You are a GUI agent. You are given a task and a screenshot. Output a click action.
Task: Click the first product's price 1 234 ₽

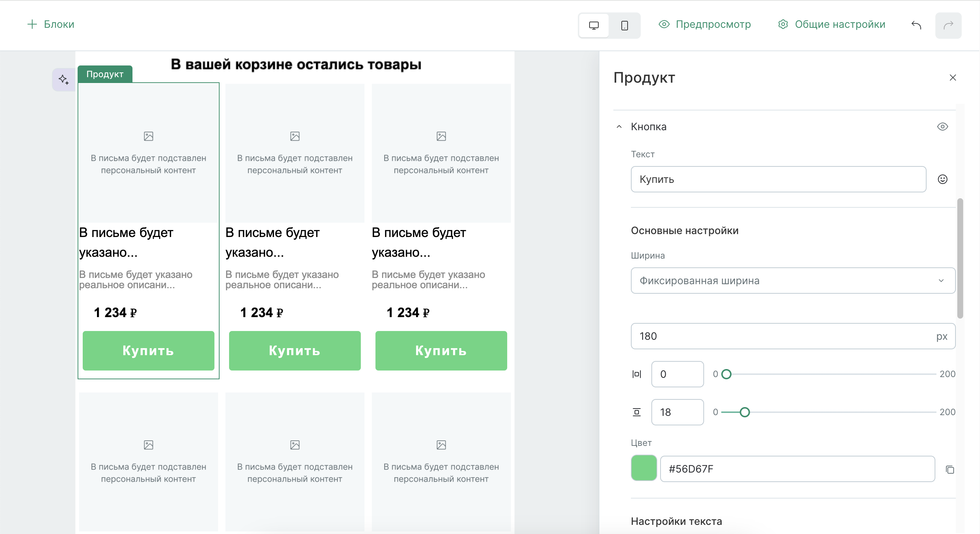pos(115,313)
